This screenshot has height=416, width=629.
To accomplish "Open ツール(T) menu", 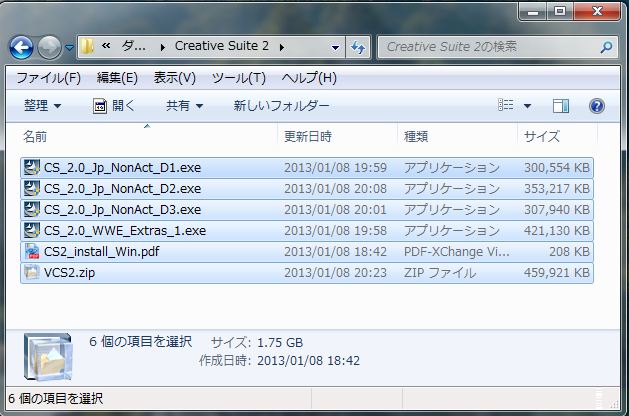I will point(239,78).
